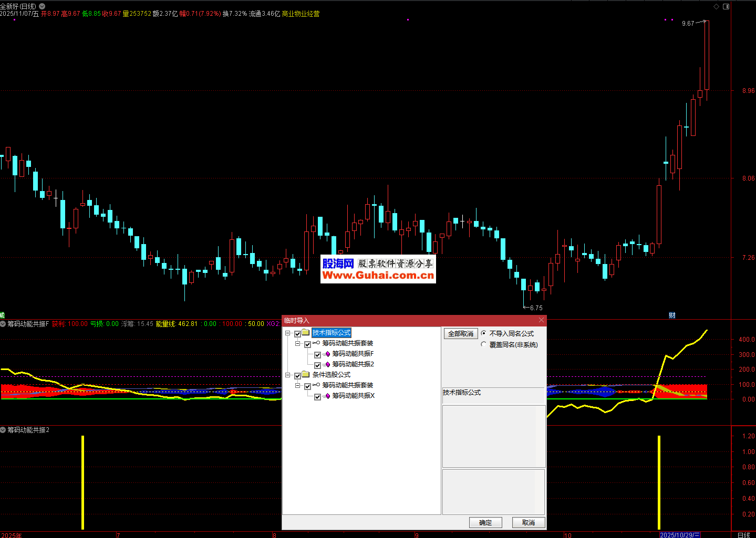Switch to the 日线 period tab at bottom-right
Image resolution: width=756 pixels, height=538 pixels.
743,535
